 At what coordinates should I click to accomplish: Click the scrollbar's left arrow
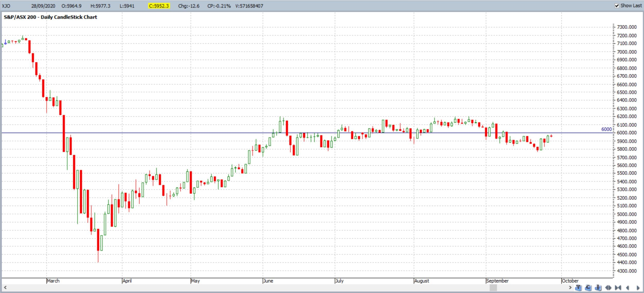point(5,287)
